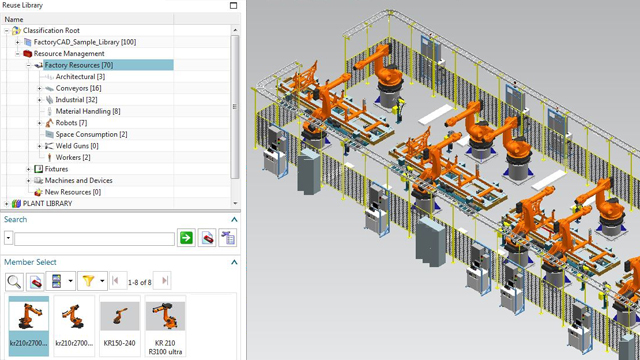The width and height of the screenshot is (640, 360).
Task: Select the KR150-240 robot thumbnail
Action: click(x=119, y=326)
